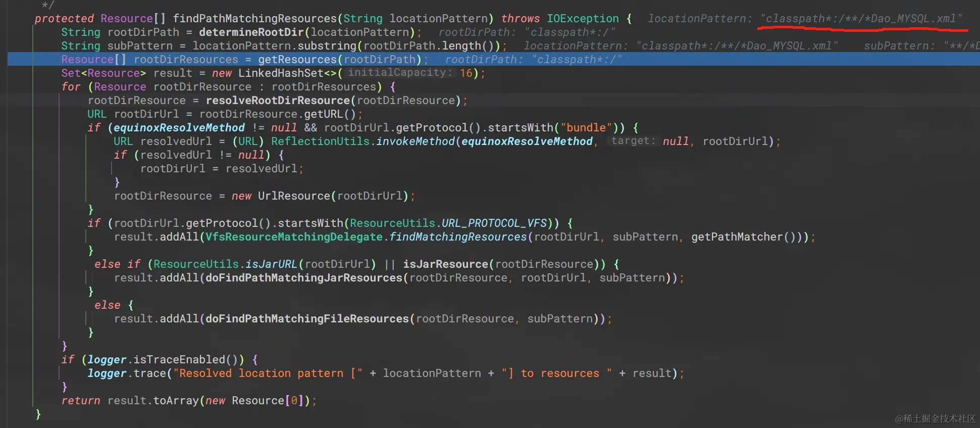
Task: Click the 'Set<Resource>' type declaration
Action: (104, 73)
